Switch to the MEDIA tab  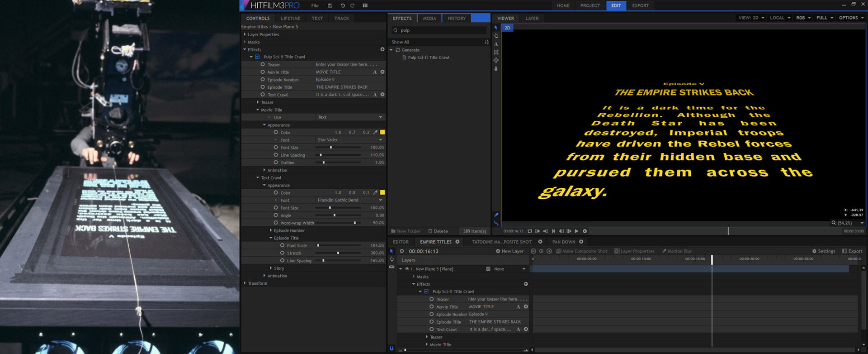(429, 18)
